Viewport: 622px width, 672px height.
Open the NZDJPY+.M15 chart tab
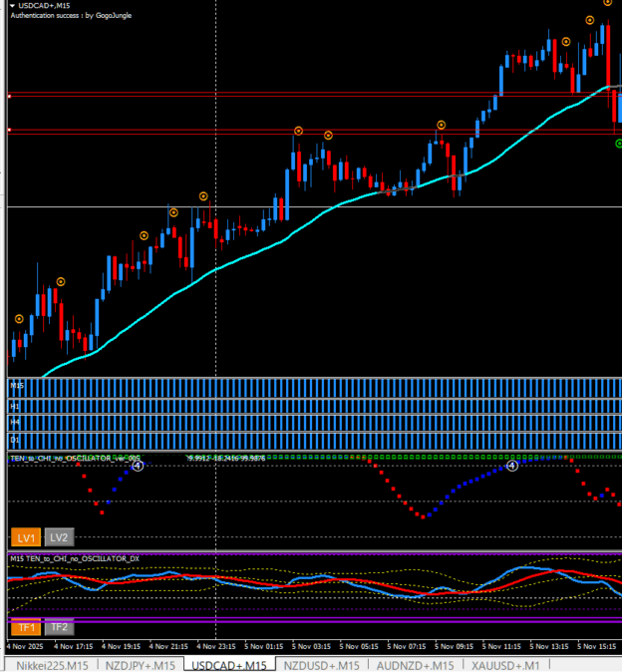tap(140, 665)
